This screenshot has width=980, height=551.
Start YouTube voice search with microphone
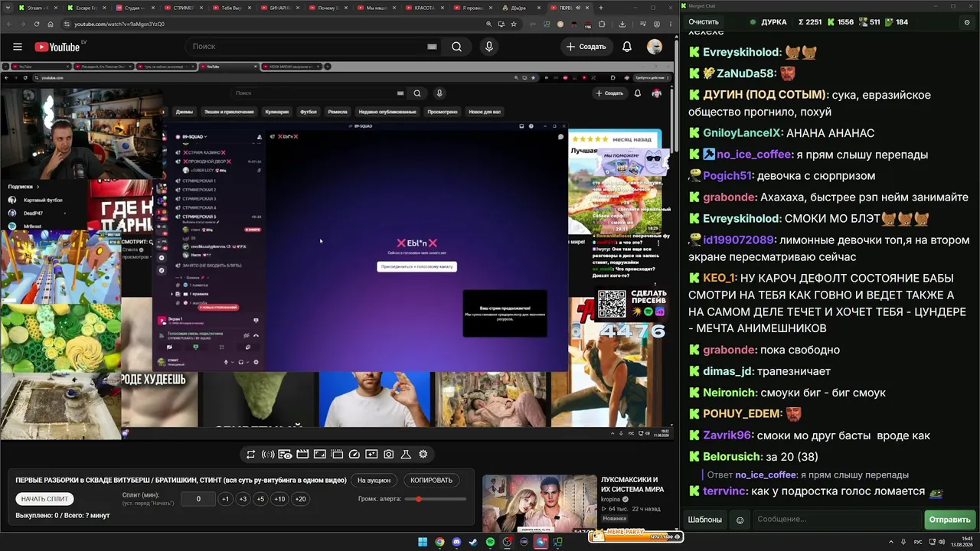pyautogui.click(x=489, y=47)
